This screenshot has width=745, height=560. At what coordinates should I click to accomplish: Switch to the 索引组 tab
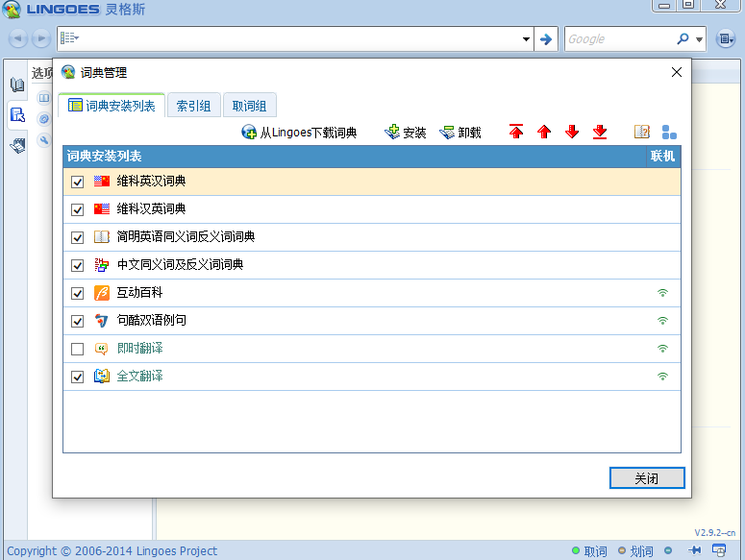(194, 106)
